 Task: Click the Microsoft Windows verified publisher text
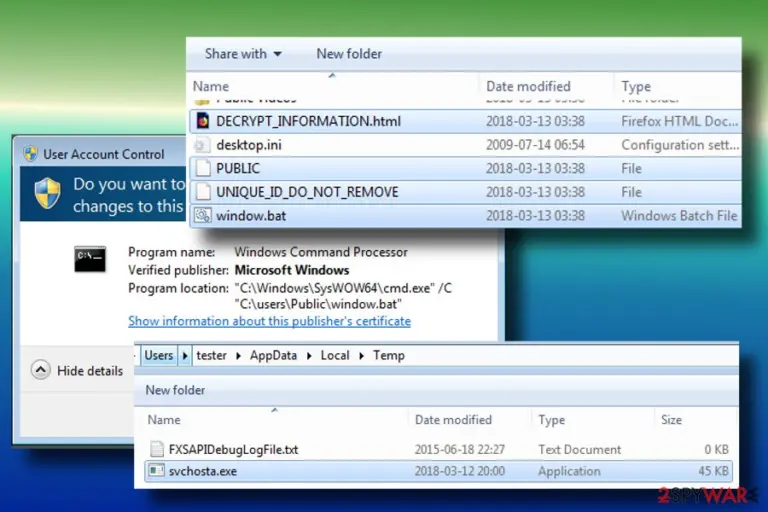click(292, 270)
